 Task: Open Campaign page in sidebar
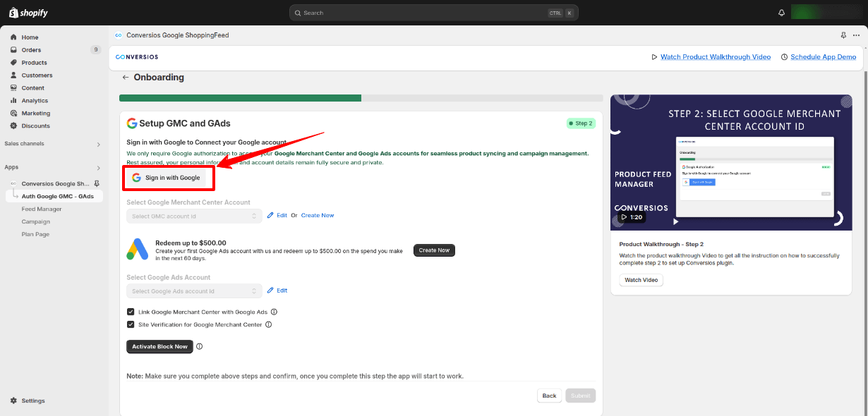[35, 221]
